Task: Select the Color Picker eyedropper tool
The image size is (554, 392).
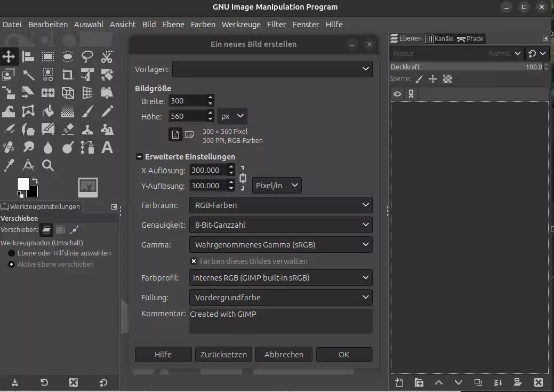Action: (9, 165)
